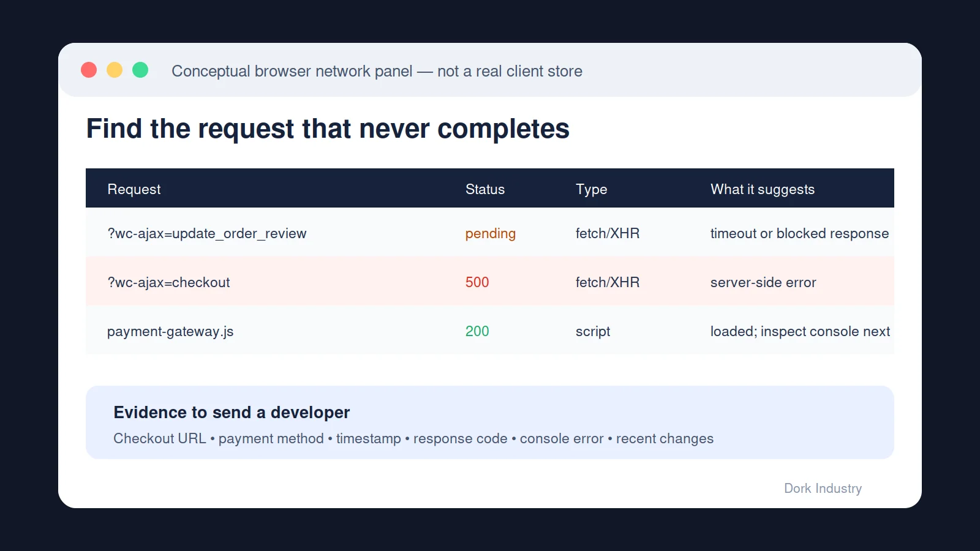Select the ?wc-ajax=update_order_review request
The height and width of the screenshot is (551, 980).
(207, 233)
